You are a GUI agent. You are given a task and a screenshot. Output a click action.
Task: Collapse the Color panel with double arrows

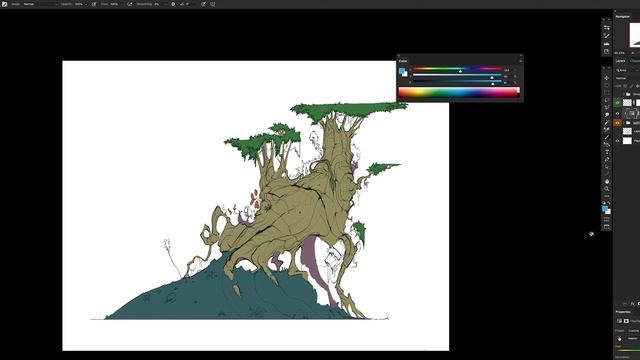coord(521,56)
